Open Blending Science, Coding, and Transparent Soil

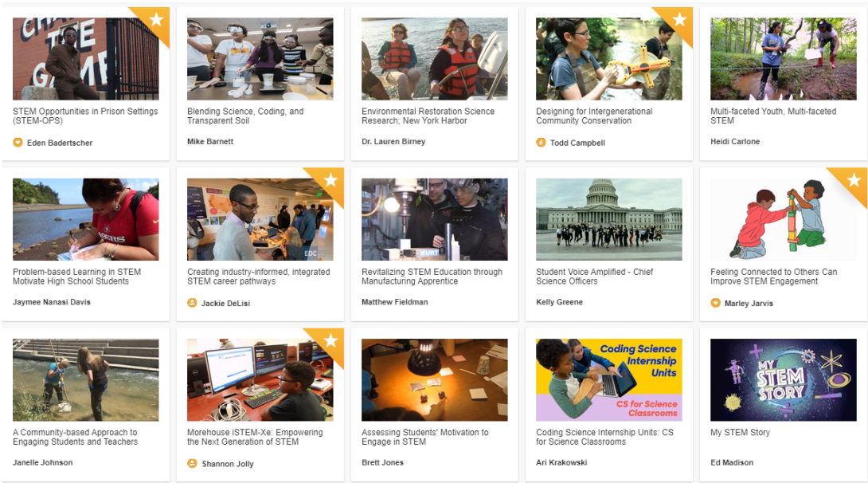[x=245, y=116]
